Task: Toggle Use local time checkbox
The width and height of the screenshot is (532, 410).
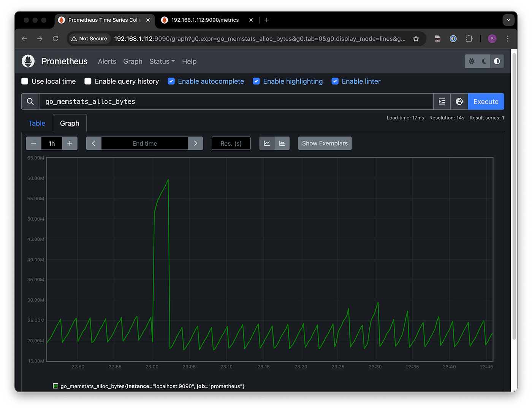Action: coord(25,81)
